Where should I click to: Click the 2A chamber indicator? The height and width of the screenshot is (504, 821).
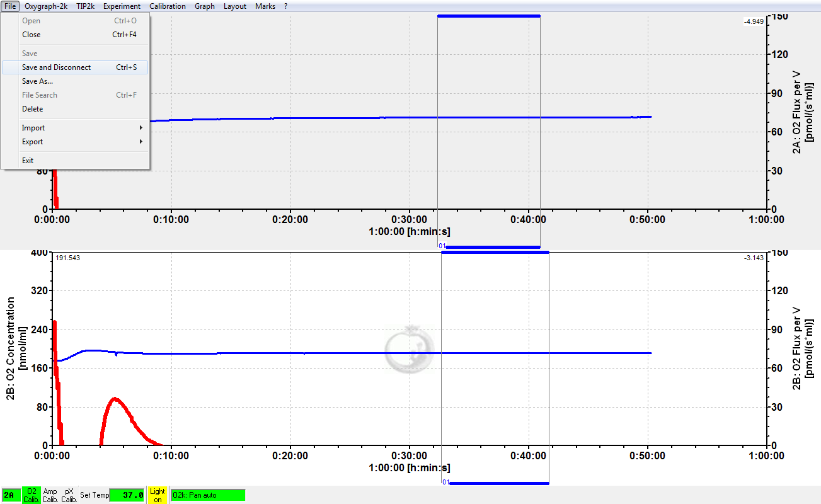11,495
